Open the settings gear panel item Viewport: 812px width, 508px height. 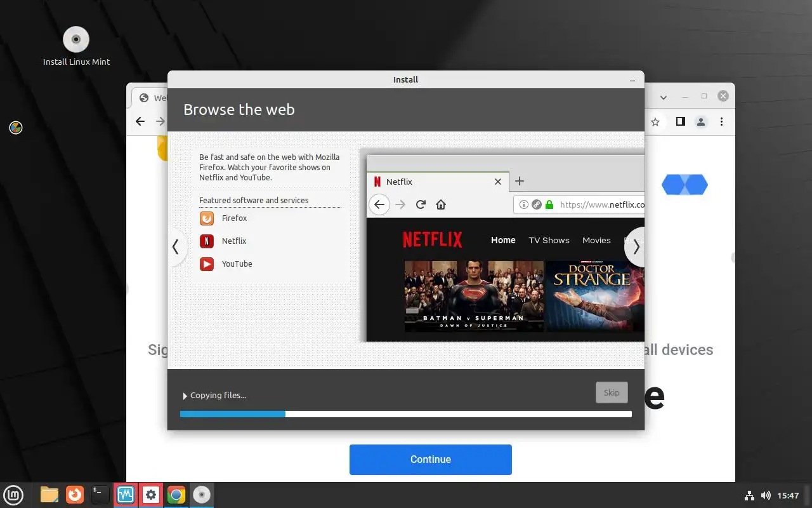[x=151, y=495]
